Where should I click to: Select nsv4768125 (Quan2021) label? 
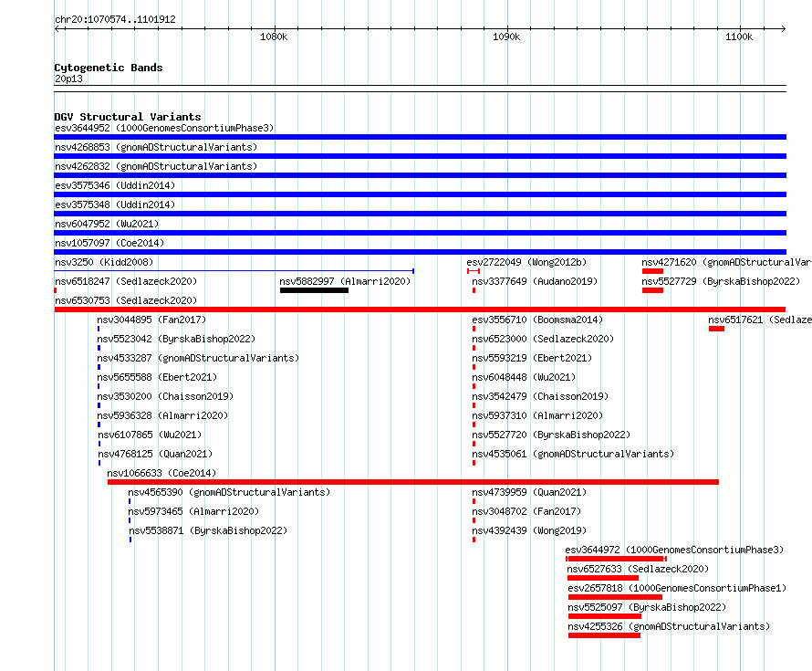coord(155,454)
